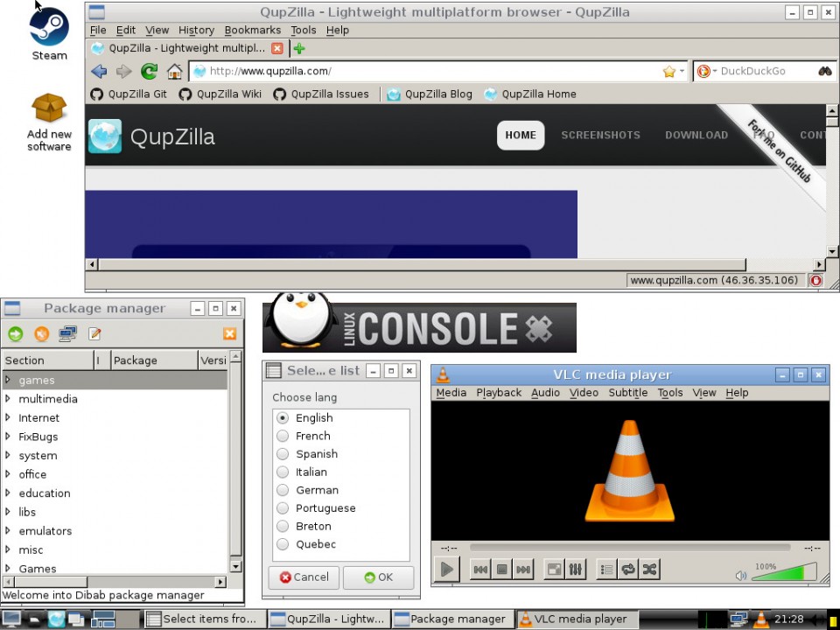Viewport: 840px width, 630px height.
Task: Toggle VLC shuffle mode
Action: [x=650, y=570]
